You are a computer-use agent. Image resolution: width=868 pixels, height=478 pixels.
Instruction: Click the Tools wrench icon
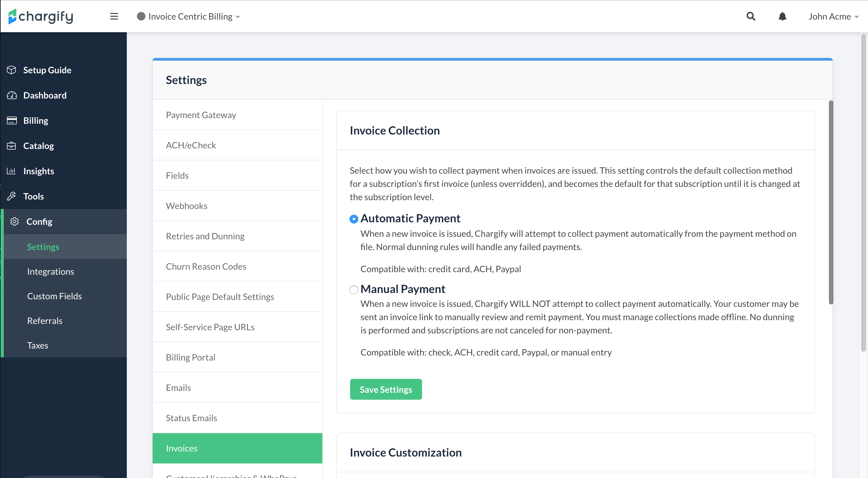pos(11,196)
